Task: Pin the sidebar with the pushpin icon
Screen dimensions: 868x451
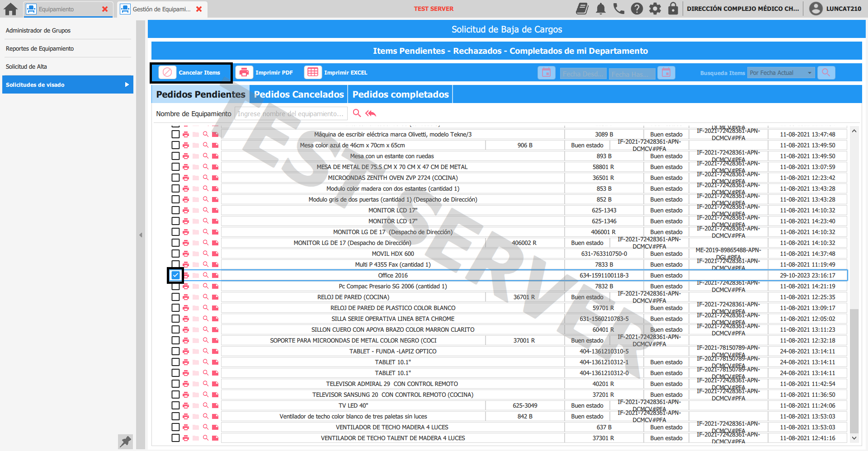Action: click(125, 441)
